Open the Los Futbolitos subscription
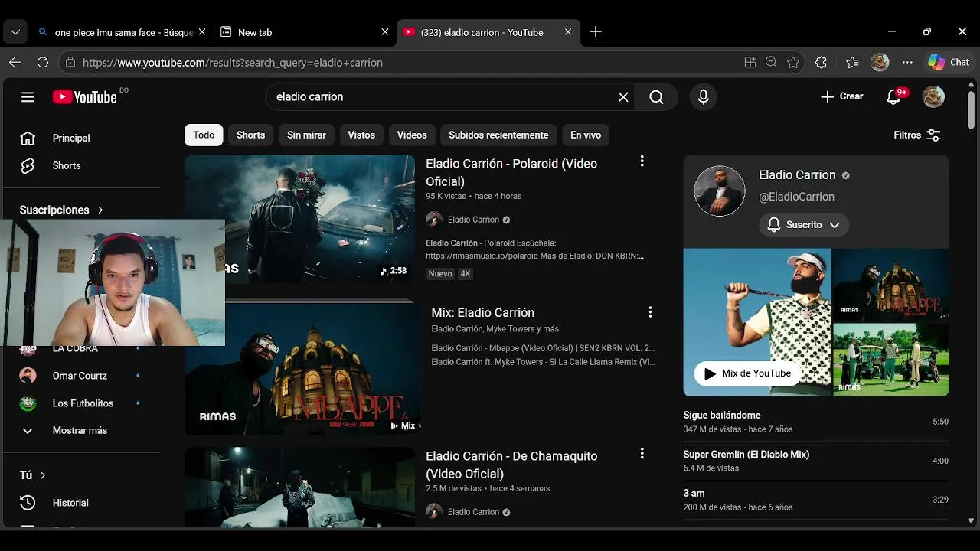The height and width of the screenshot is (551, 980). [83, 403]
